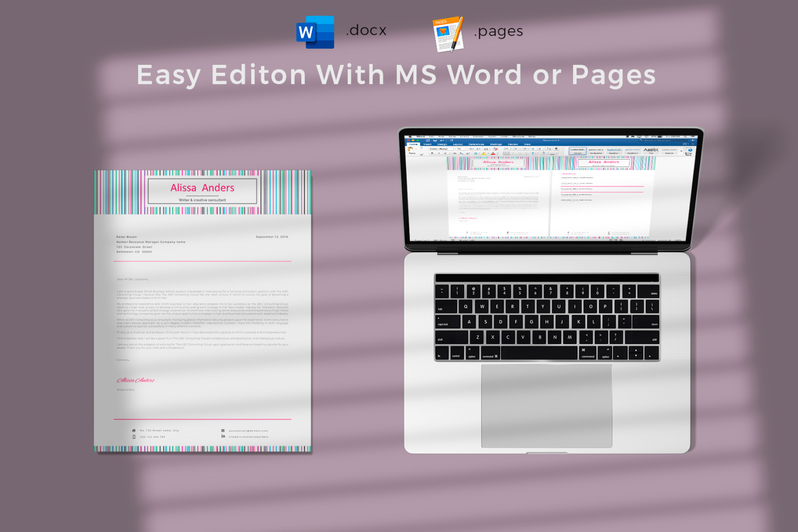Open the File menu in the Mac menu bar
Image resolution: width=798 pixels, height=532 pixels.
coord(431,137)
